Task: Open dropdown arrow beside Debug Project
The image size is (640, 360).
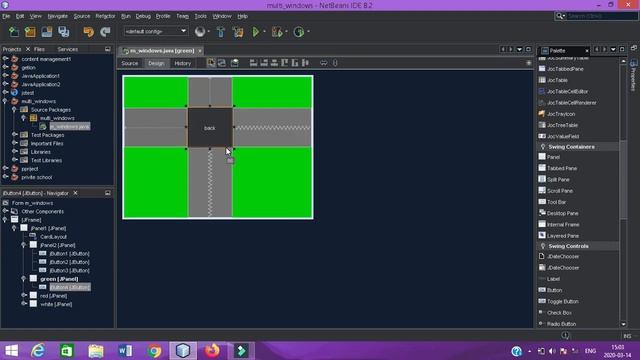Action: click(286, 32)
